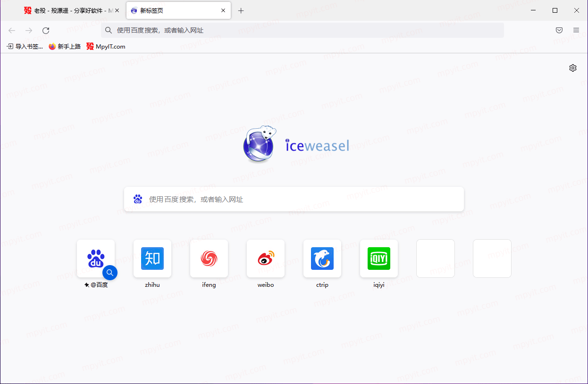Click the first empty shortcut tile

(x=436, y=259)
